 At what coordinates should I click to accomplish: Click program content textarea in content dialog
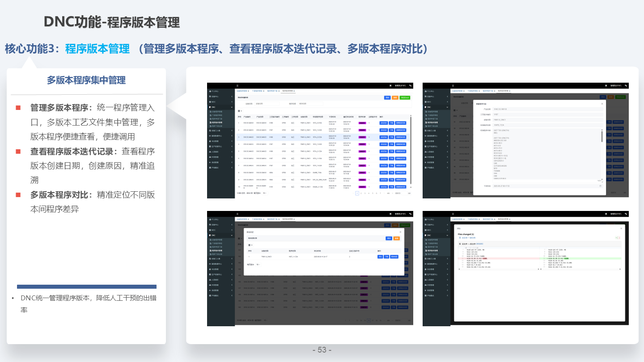[547, 156]
